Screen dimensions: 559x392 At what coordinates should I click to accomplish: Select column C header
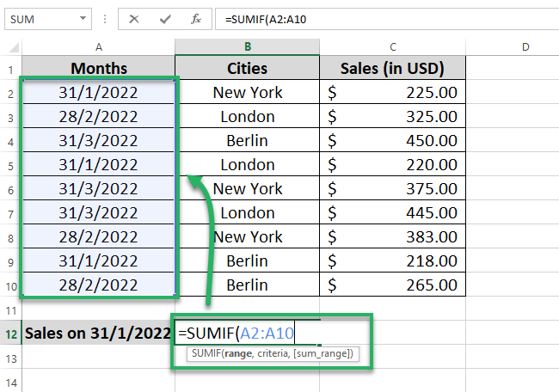392,47
